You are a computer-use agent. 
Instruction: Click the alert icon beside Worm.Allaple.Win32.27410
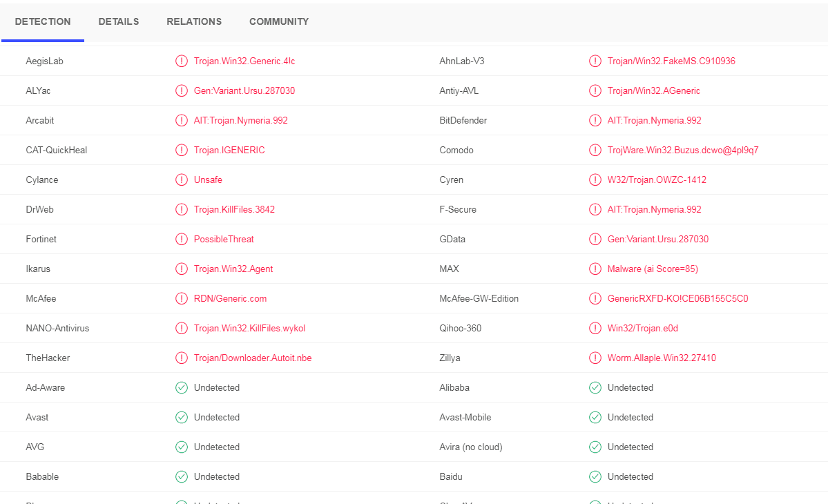point(595,358)
